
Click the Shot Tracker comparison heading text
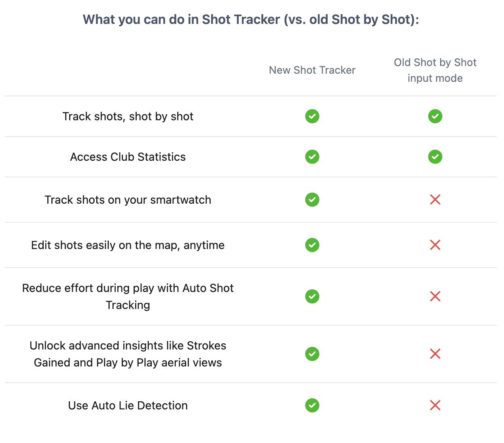[251, 19]
